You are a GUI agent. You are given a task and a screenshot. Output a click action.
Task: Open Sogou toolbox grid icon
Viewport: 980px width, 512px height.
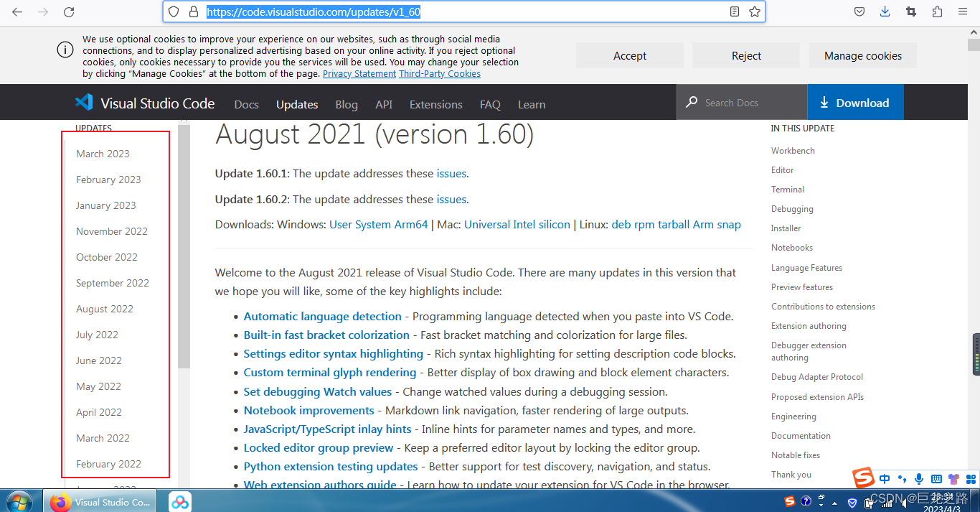point(971,479)
